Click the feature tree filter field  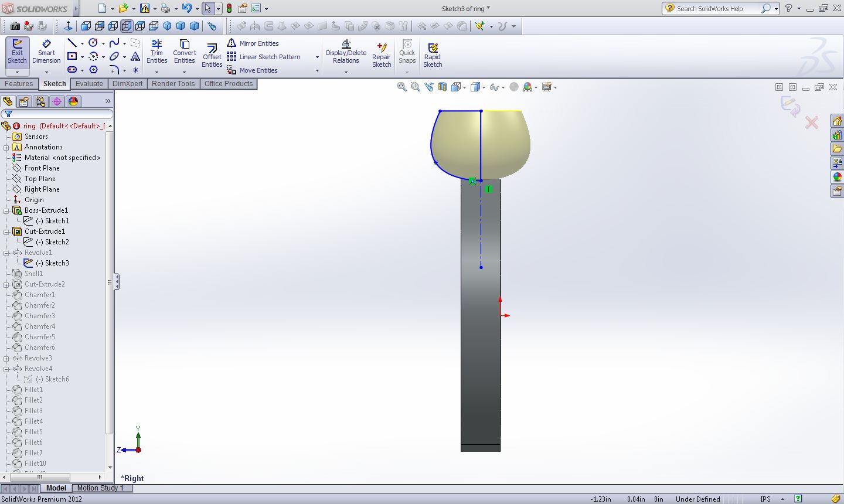[x=57, y=114]
